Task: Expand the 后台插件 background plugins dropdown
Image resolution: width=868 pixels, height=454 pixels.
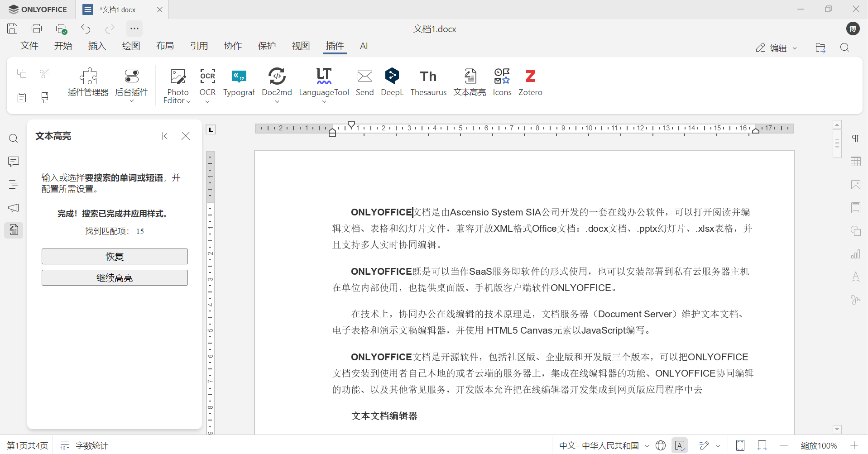Action: click(132, 101)
